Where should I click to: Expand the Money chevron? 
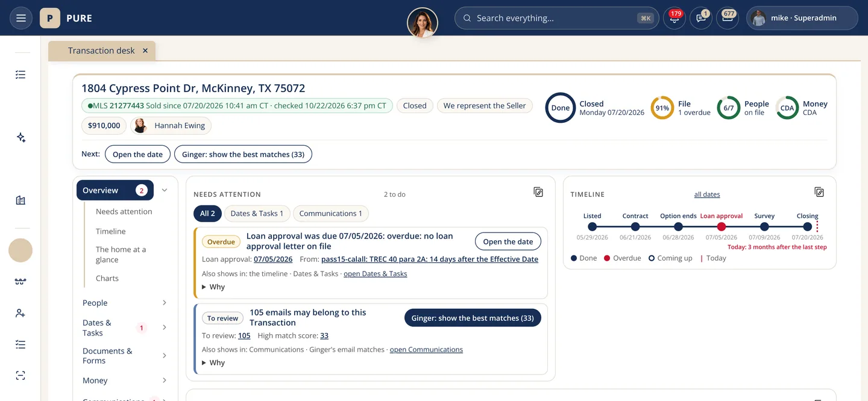pos(164,381)
